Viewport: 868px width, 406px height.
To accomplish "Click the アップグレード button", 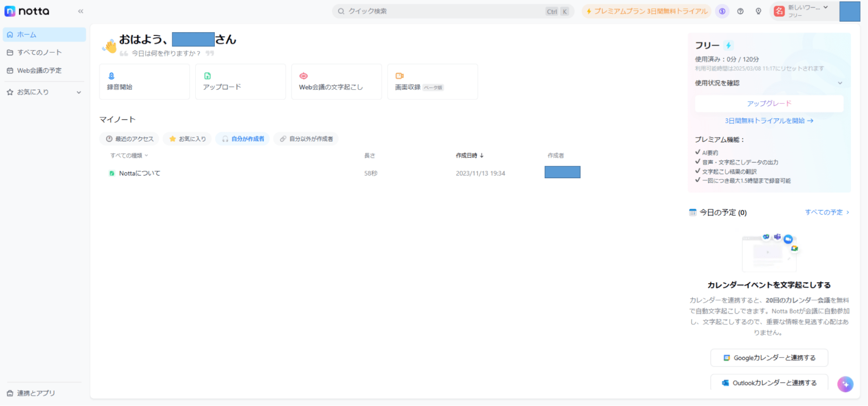I will click(x=769, y=103).
